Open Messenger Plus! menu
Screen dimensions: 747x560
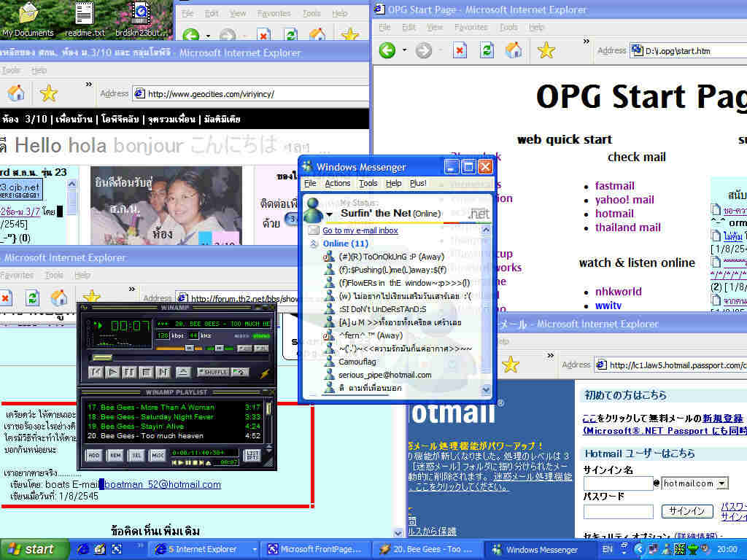(x=418, y=183)
